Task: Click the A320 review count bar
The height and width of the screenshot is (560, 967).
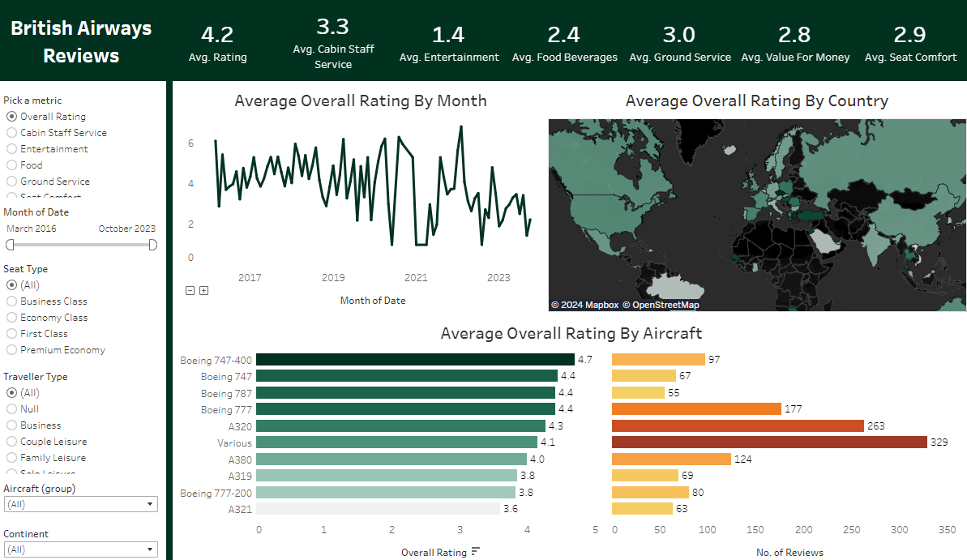Action: click(x=737, y=426)
